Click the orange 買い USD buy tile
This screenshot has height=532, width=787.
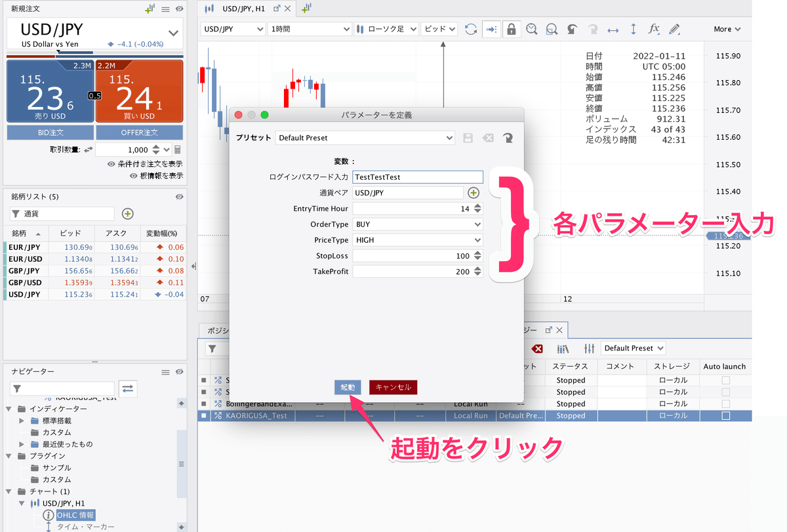coord(139,91)
